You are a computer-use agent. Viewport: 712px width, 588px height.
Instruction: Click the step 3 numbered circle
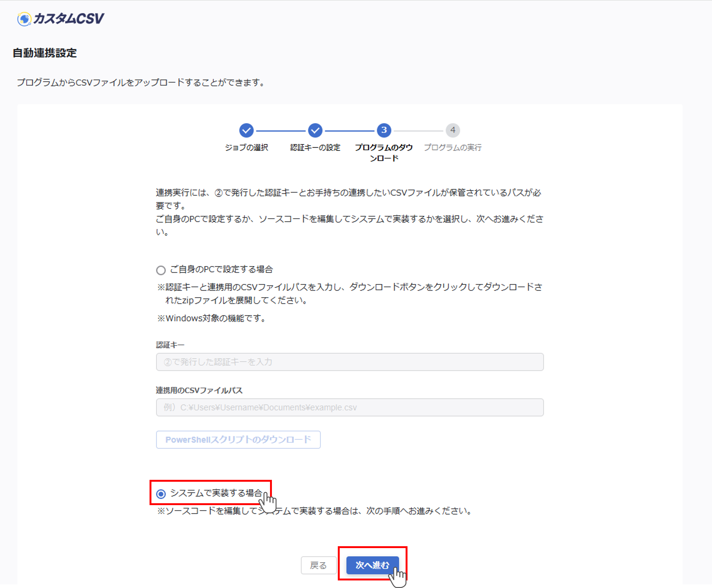click(x=384, y=130)
